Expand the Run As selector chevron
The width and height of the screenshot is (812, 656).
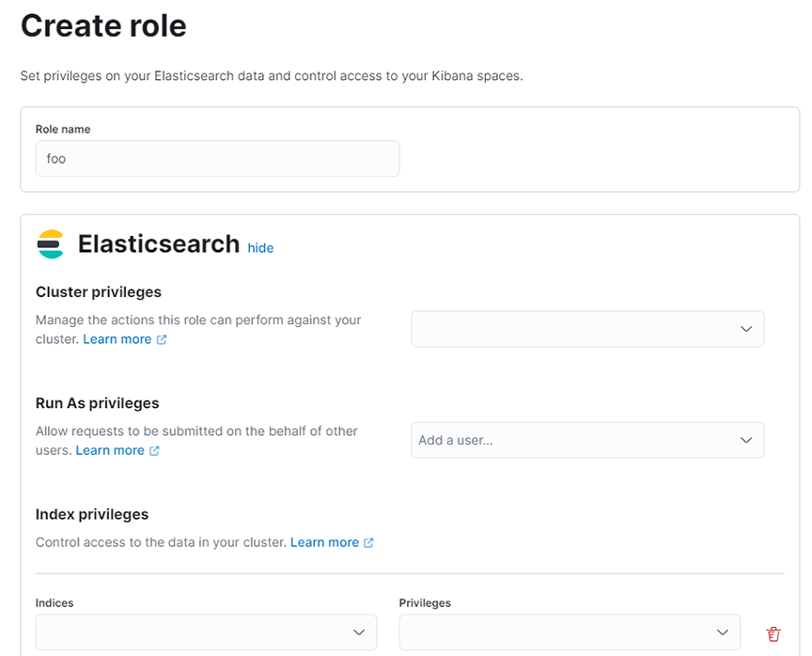[x=746, y=440]
